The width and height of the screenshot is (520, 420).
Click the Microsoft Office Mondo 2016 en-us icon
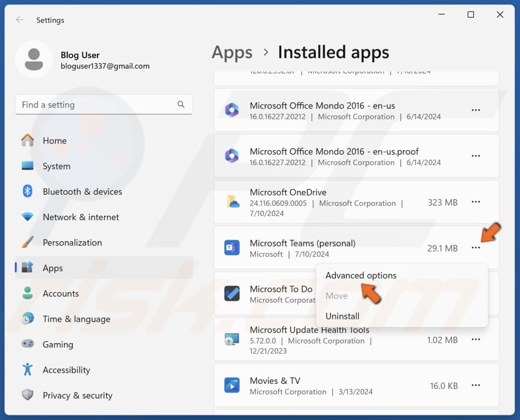pyautogui.click(x=232, y=110)
